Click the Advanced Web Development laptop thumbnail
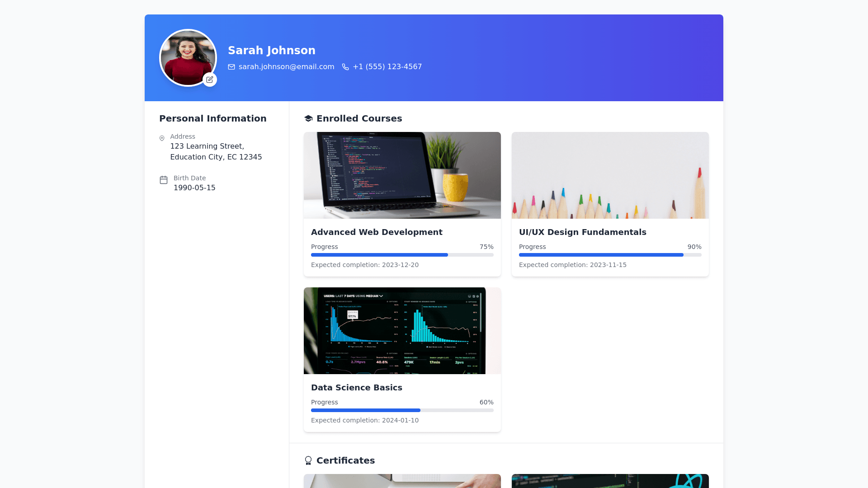The width and height of the screenshot is (868, 488). pos(402,175)
